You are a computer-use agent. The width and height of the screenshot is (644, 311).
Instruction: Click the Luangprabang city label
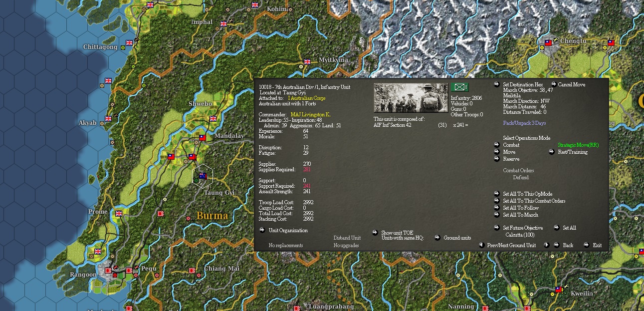point(331,307)
